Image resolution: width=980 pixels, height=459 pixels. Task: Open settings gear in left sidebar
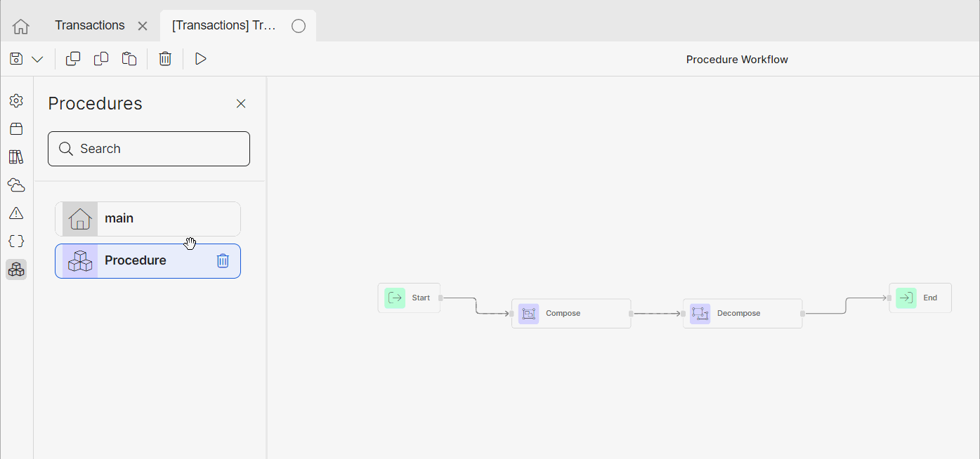tap(16, 101)
